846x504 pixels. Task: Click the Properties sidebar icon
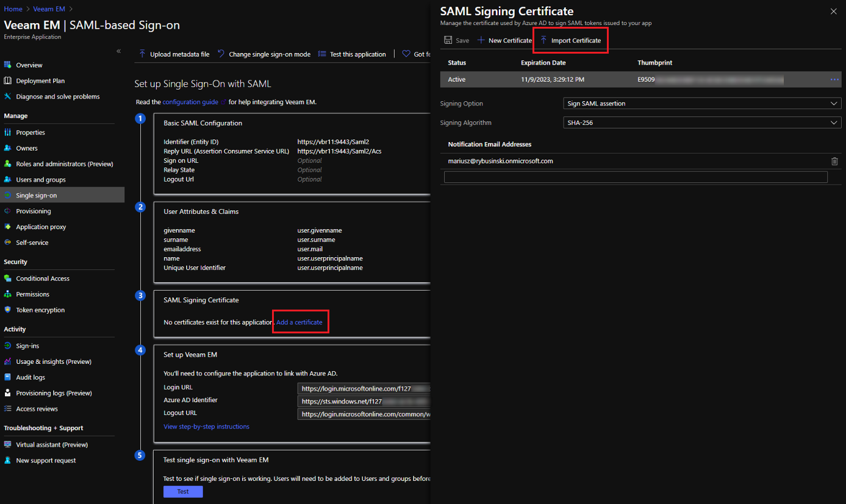click(8, 132)
